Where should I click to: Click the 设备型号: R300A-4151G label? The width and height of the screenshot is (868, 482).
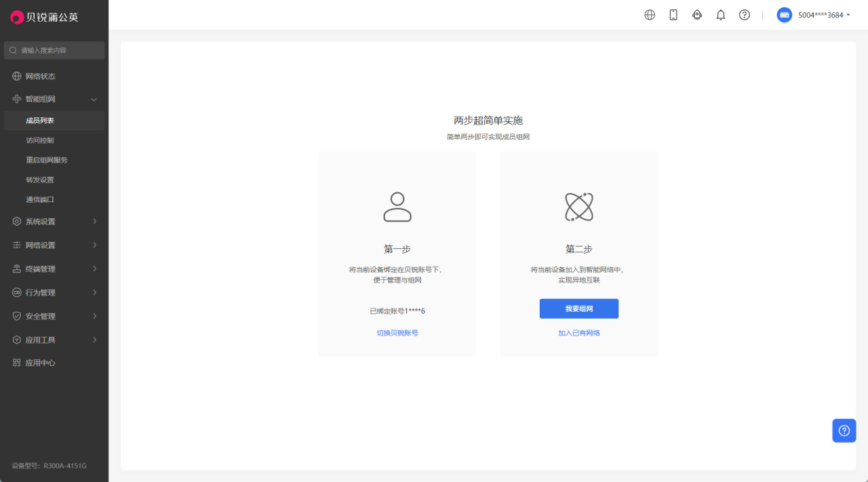(49, 466)
